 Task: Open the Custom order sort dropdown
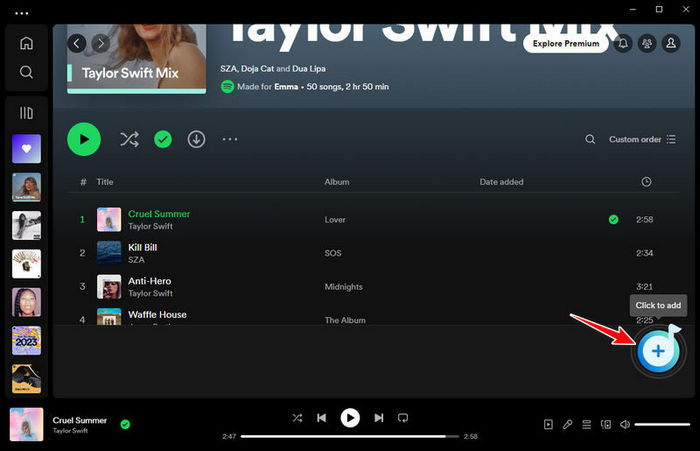click(x=642, y=139)
